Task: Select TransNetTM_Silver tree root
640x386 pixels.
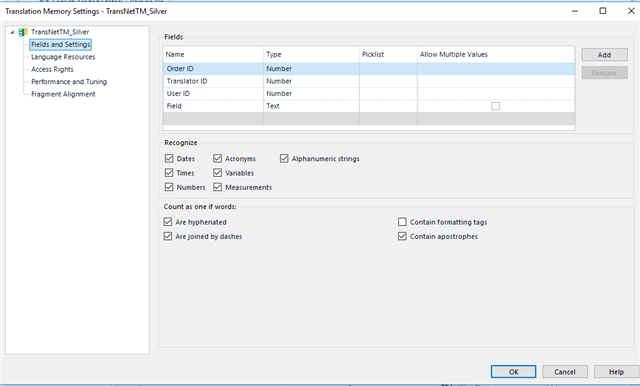Action: click(x=60, y=32)
